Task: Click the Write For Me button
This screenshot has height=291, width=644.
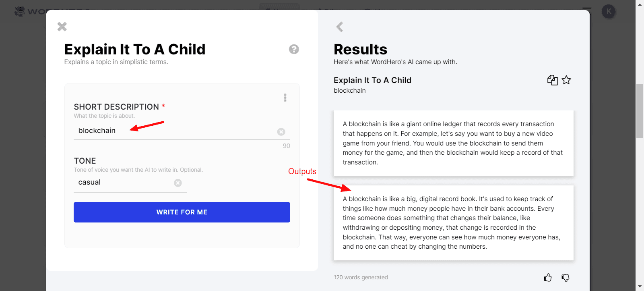Action: click(x=182, y=212)
